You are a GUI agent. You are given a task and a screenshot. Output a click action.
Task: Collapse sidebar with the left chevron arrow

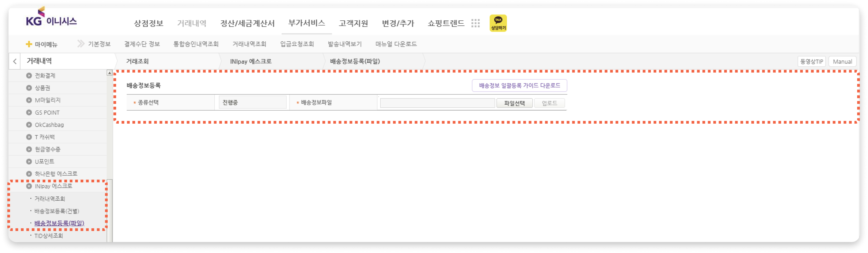[x=14, y=61]
